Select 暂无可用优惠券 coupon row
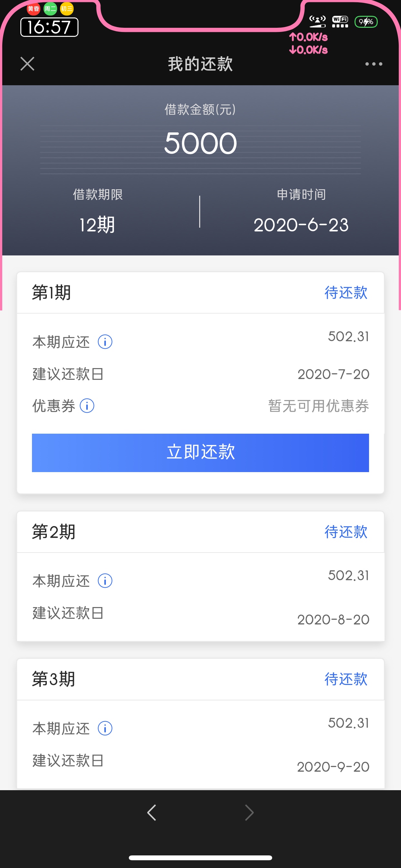This screenshot has width=401, height=868. pos(200,406)
